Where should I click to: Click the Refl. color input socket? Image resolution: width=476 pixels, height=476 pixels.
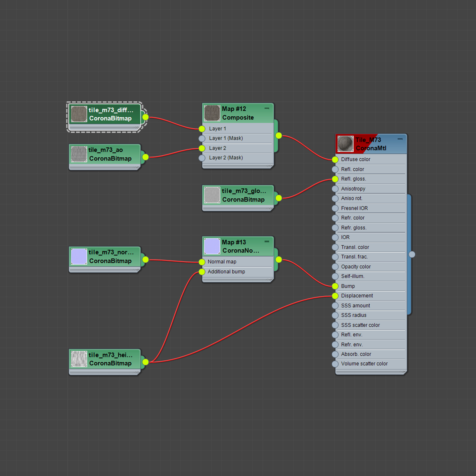335,169
